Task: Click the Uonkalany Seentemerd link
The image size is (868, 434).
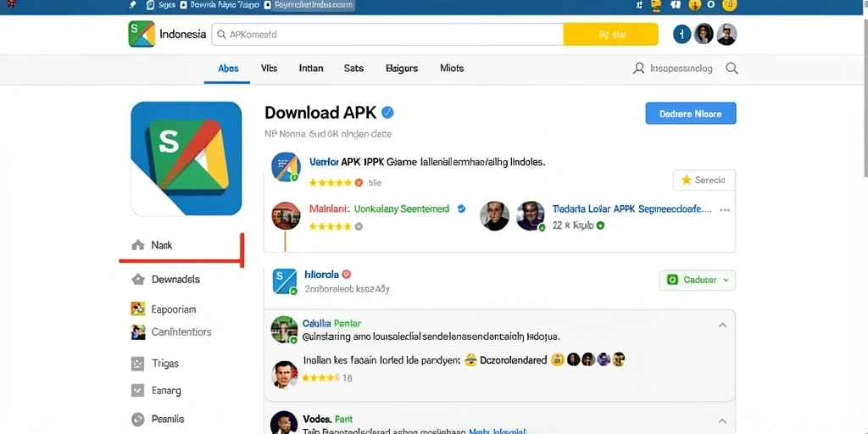Action: (x=401, y=209)
